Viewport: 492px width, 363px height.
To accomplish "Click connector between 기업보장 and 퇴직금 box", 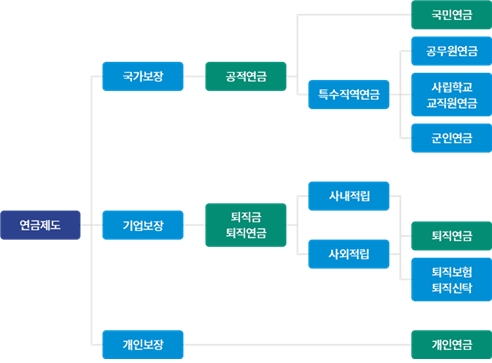I will coord(194,225).
